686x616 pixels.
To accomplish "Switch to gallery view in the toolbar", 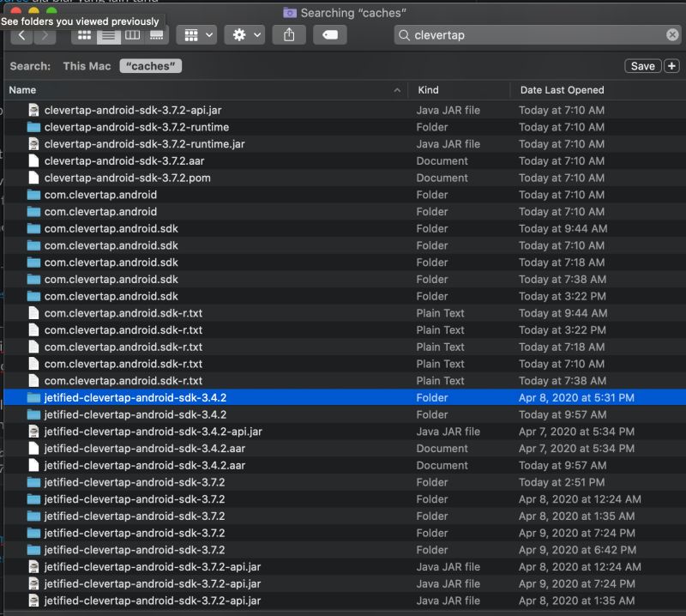I will click(155, 35).
